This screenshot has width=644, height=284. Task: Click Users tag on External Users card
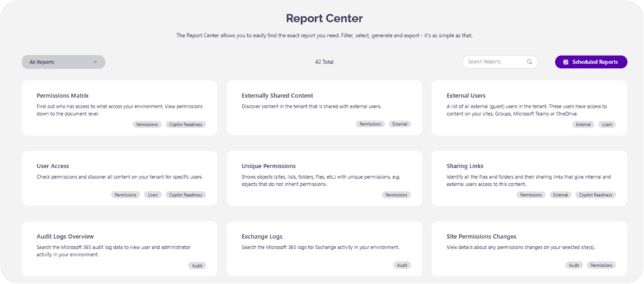click(x=607, y=125)
